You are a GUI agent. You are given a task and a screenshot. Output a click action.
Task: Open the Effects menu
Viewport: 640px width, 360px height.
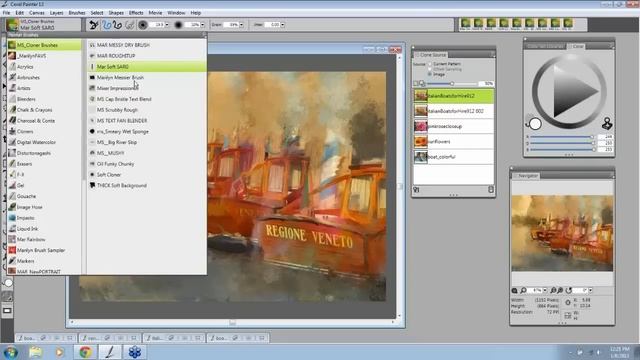click(x=136, y=13)
